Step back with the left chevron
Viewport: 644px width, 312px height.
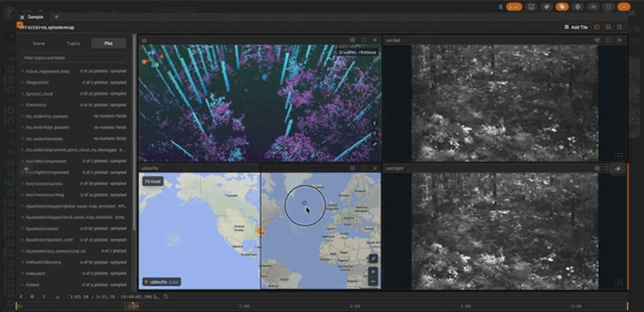pyautogui.click(x=21, y=296)
